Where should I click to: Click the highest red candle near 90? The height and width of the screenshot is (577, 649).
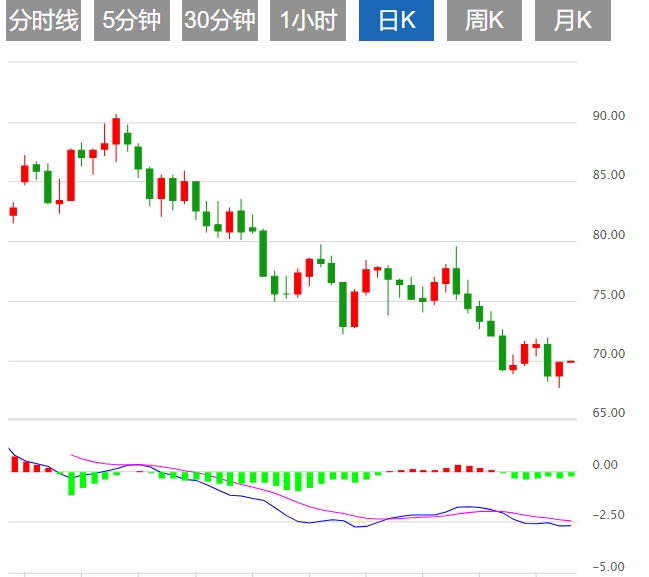116,131
